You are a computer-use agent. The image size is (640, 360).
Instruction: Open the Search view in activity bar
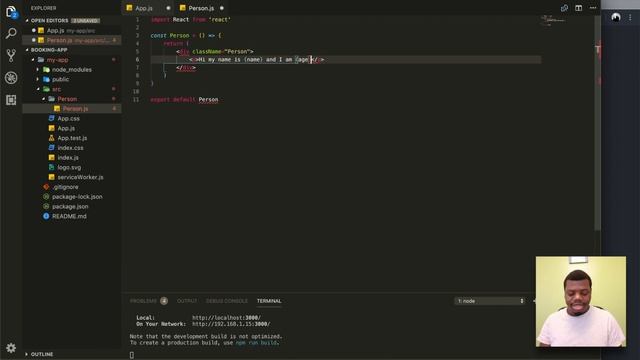tap(11, 33)
